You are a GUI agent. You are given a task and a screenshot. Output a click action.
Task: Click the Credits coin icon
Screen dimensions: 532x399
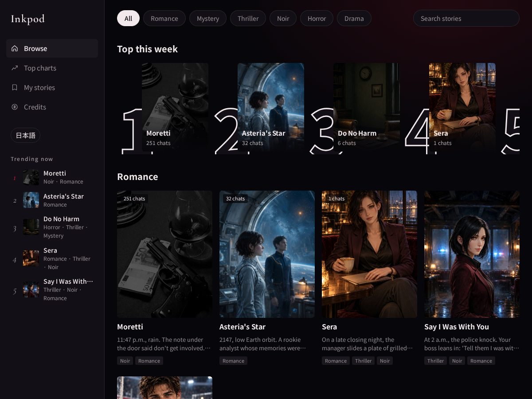tap(15, 107)
